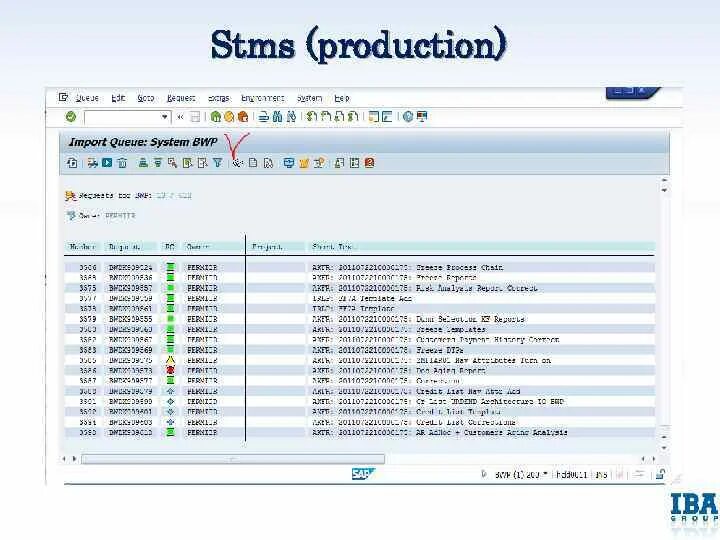Select the row 'Risk Analysis Report Correct'
720x540 pixels.
(360, 288)
